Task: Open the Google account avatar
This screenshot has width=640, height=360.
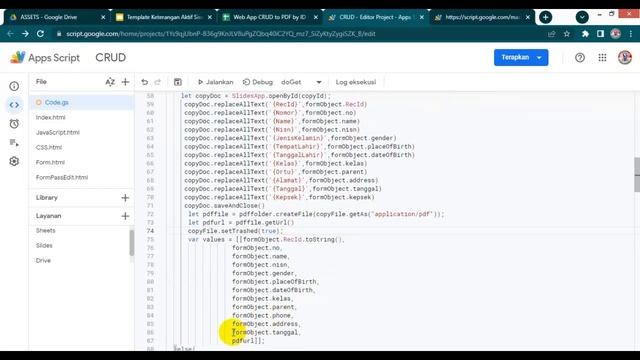Action: pyautogui.click(x=624, y=58)
